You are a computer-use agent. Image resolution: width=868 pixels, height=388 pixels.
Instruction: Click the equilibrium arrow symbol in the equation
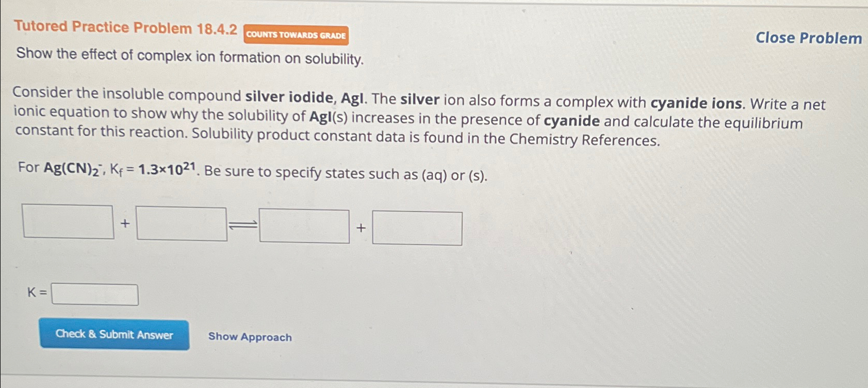[242, 224]
